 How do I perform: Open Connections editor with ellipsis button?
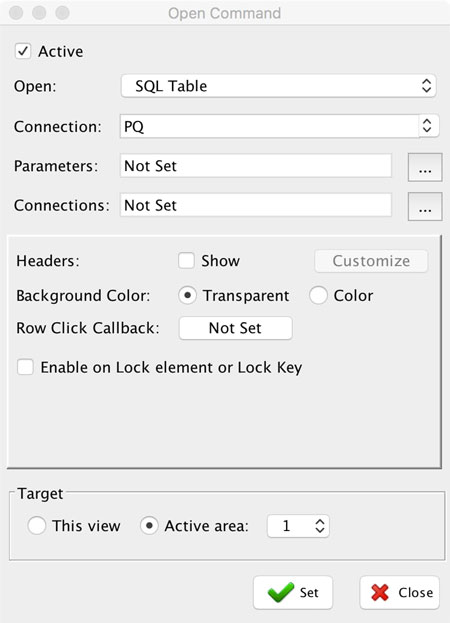(425, 206)
